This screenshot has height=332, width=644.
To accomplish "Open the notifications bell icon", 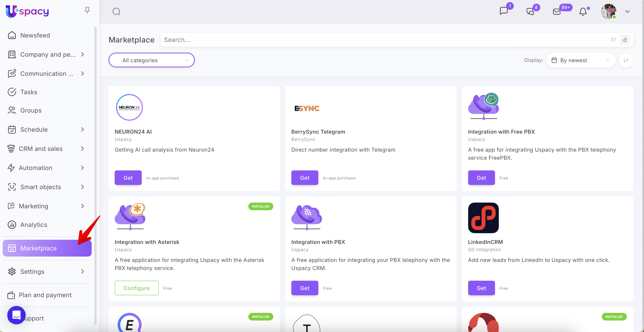I will [583, 11].
